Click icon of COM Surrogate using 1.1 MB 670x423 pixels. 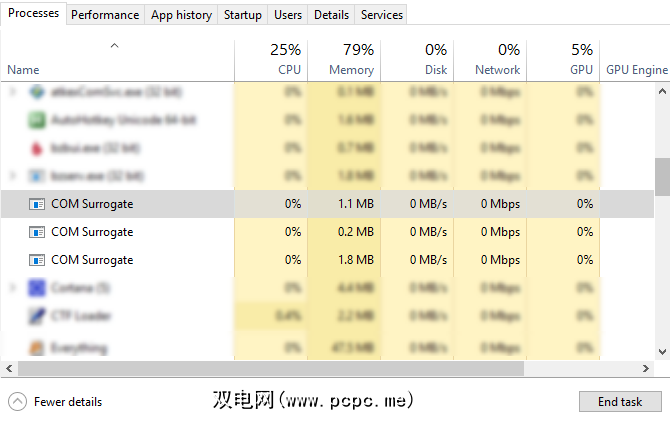point(37,204)
